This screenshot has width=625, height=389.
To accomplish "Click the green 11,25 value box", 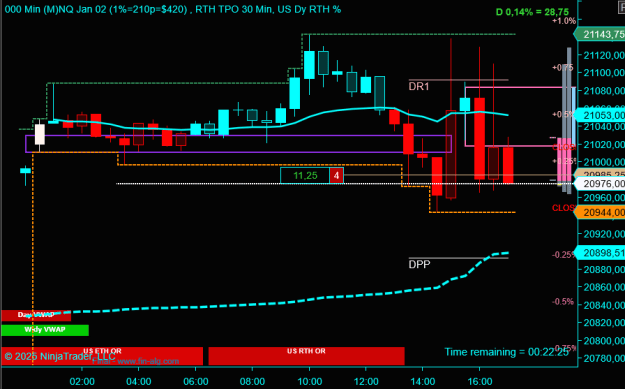I will pyautogui.click(x=305, y=176).
